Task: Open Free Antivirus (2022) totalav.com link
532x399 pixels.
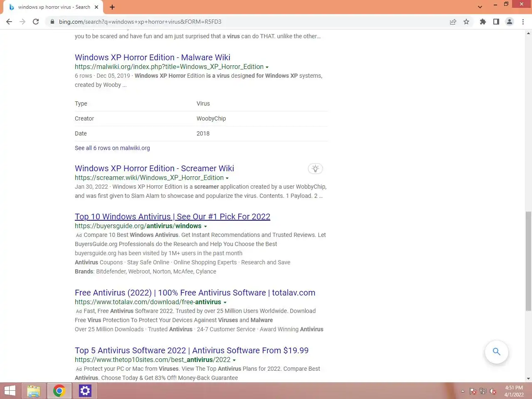Action: [x=195, y=293]
